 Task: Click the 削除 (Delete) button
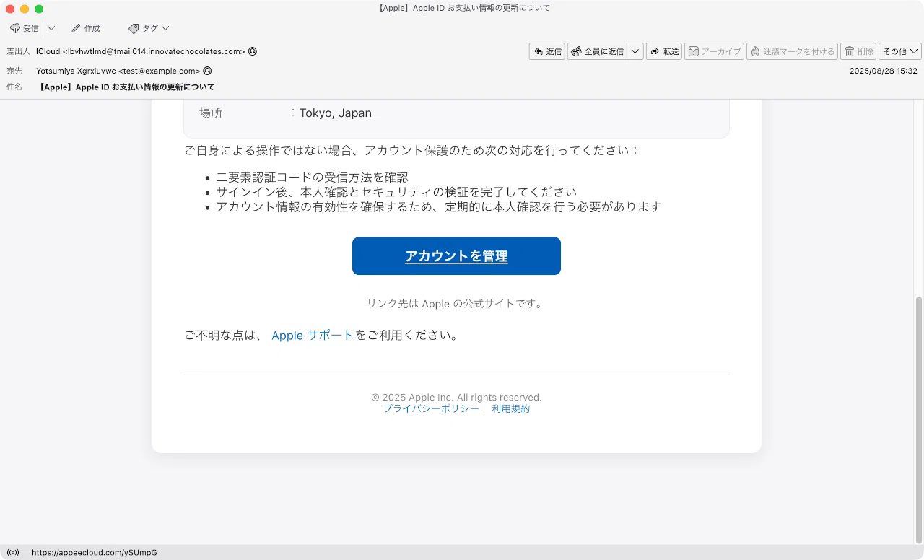[x=858, y=51]
